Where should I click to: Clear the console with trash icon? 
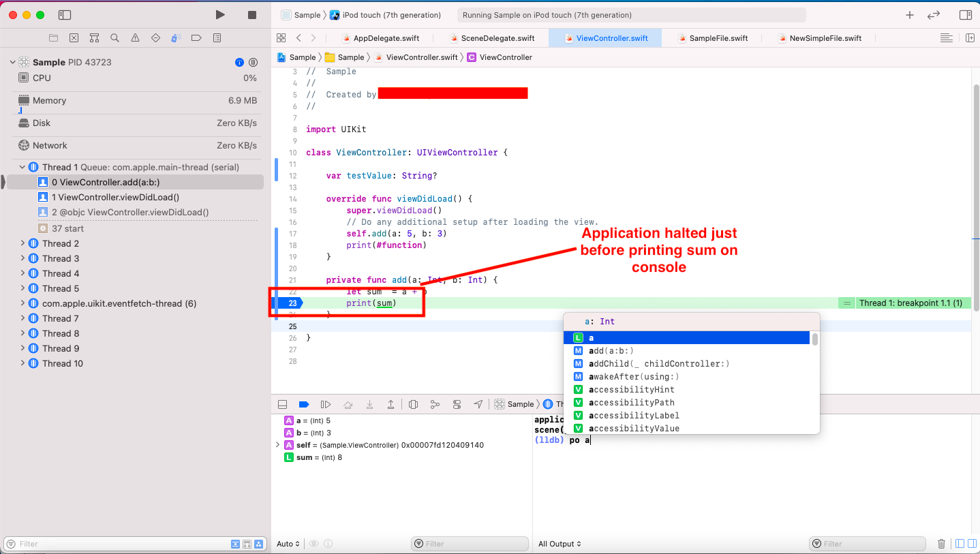click(941, 544)
